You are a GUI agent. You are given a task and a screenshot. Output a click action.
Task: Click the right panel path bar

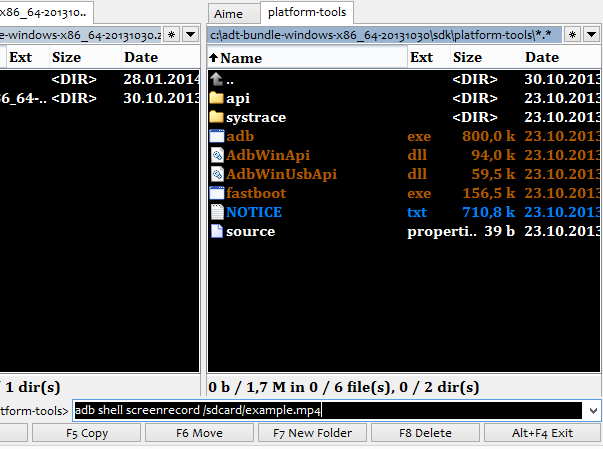coord(384,35)
